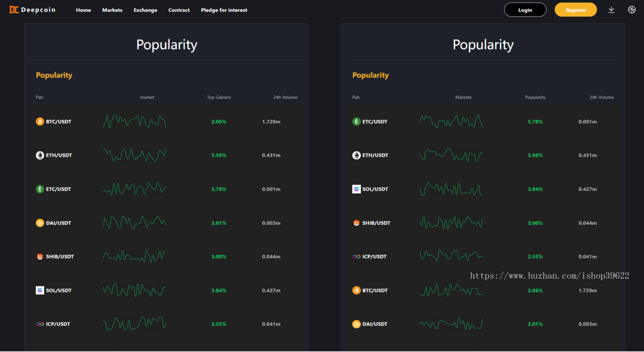Click the Login button
Image resolution: width=644 pixels, height=352 pixels.
(x=525, y=10)
